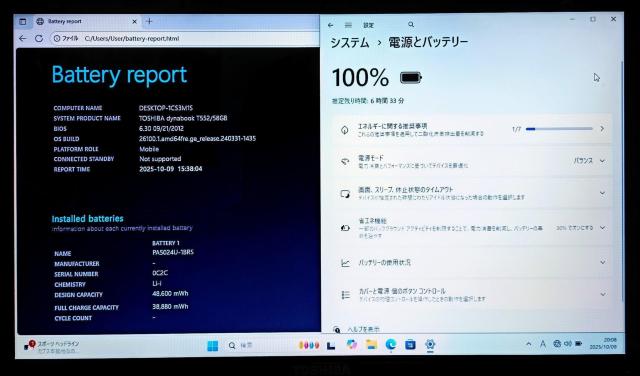Click the design capacity 48,600 mWh value
The image size is (640, 376).
[x=170, y=294]
